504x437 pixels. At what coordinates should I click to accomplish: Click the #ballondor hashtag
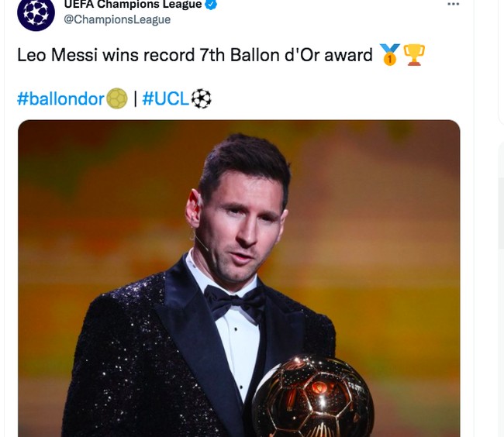60,99
